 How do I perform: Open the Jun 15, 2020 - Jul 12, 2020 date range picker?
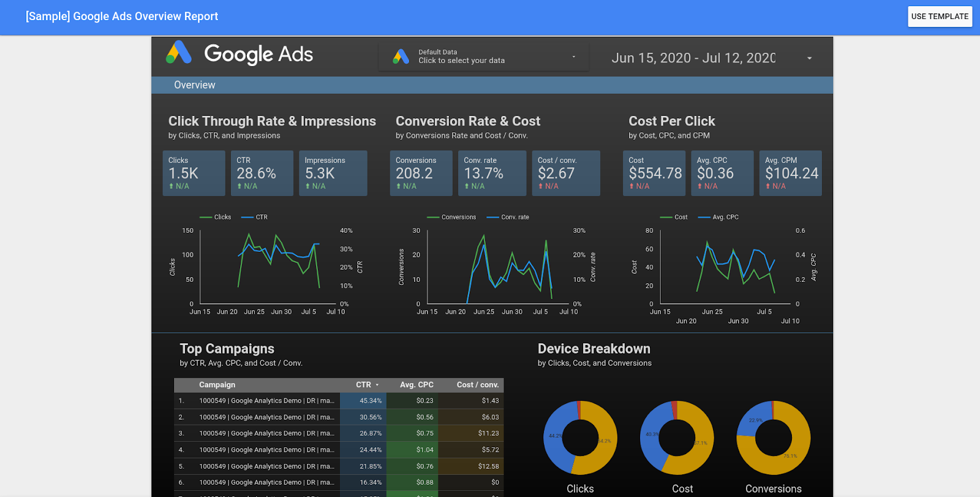(x=712, y=58)
